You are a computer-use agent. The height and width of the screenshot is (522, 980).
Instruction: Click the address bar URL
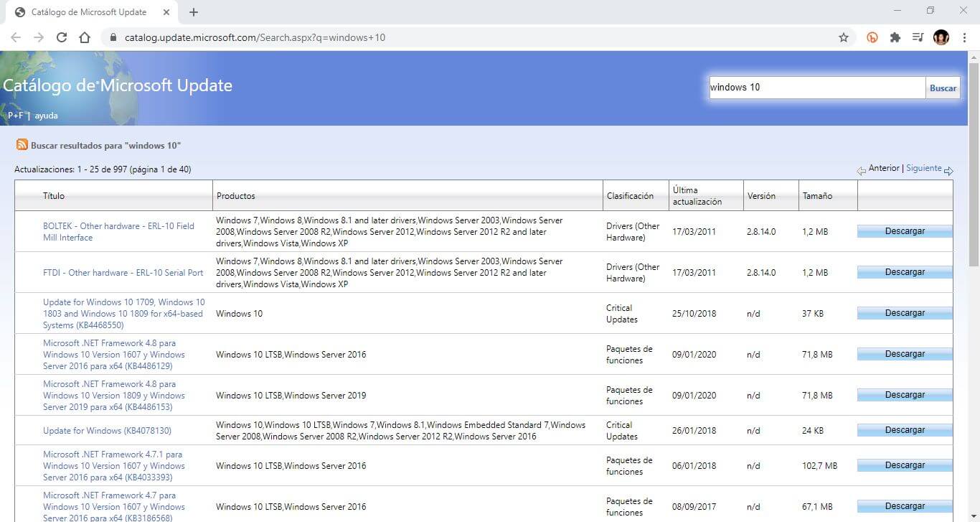click(255, 37)
